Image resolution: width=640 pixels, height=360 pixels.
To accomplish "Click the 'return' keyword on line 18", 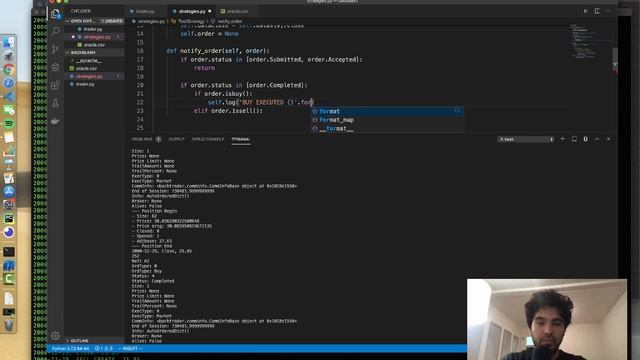I will [204, 68].
